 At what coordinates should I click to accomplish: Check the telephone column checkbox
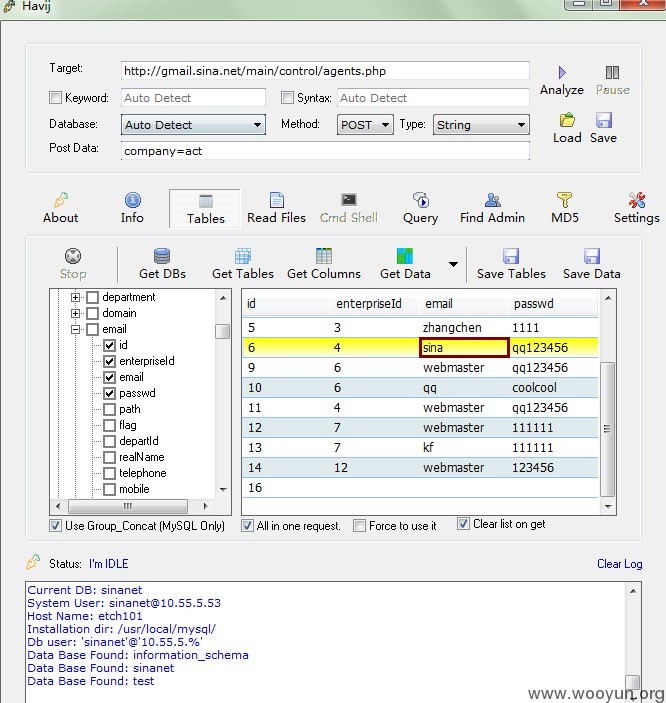(109, 473)
